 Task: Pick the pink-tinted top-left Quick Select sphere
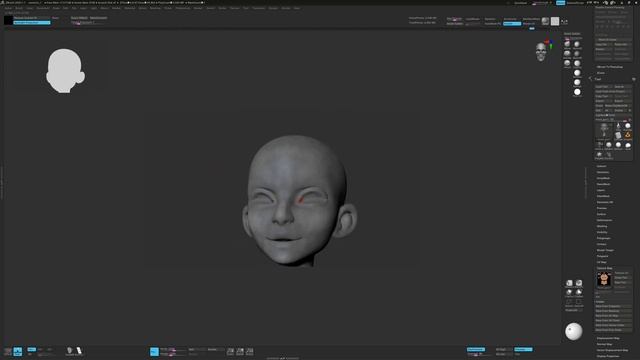point(567,44)
